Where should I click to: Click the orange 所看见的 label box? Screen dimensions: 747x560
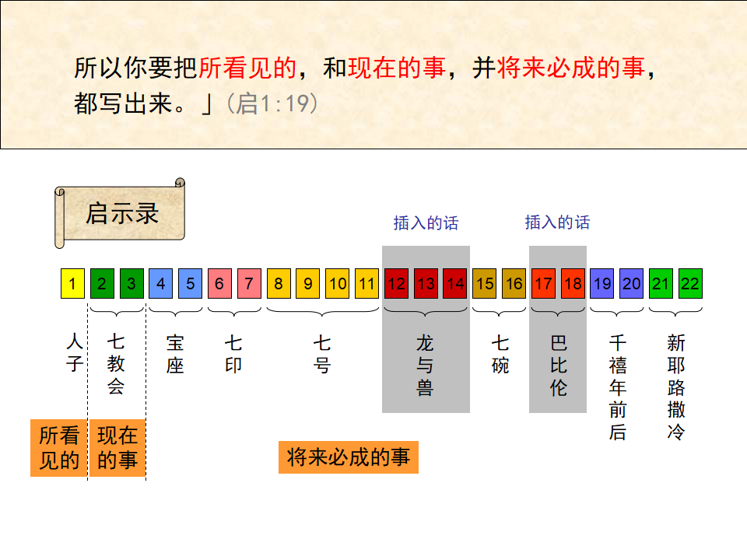[x=59, y=448]
